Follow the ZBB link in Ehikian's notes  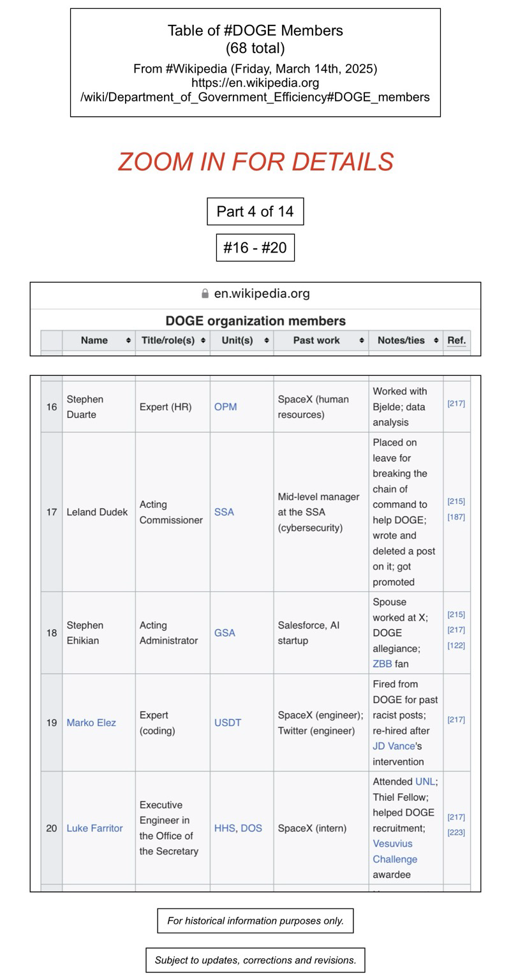click(382, 664)
